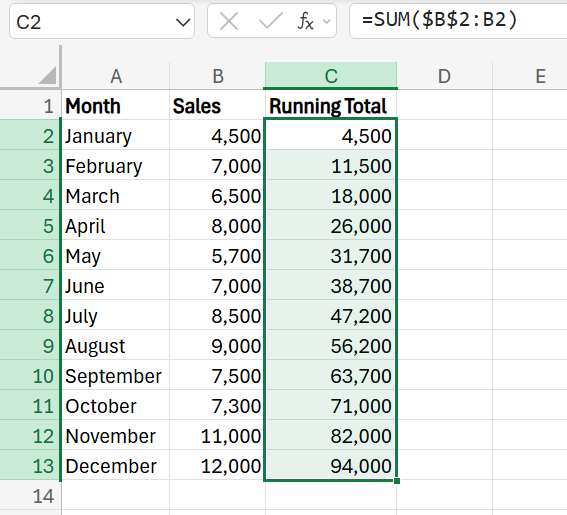
Task: Select the March cell
Action: click(x=116, y=196)
